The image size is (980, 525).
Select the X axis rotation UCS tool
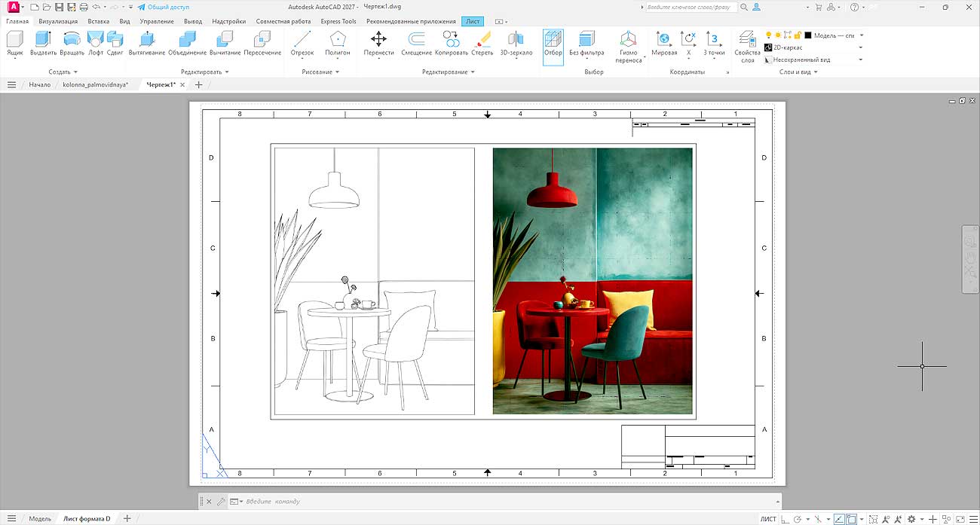coord(688,44)
